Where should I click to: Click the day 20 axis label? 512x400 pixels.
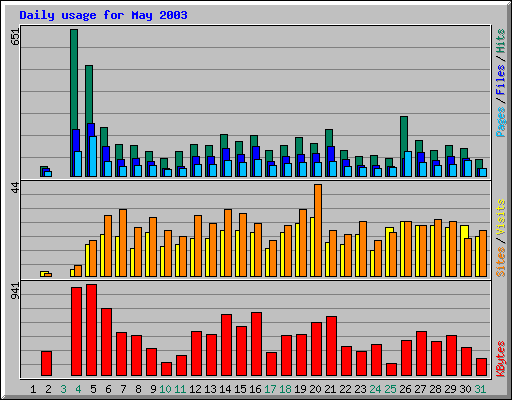point(315,389)
